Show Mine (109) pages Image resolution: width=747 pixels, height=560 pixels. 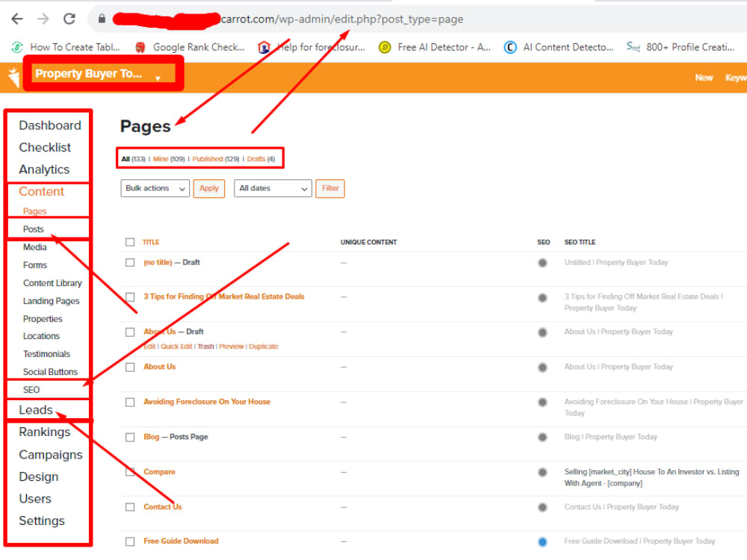pos(169,159)
